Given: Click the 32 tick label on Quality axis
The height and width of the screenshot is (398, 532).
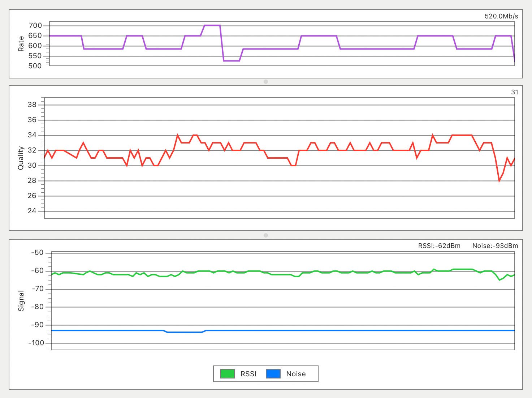Looking at the screenshot, I should (32, 150).
